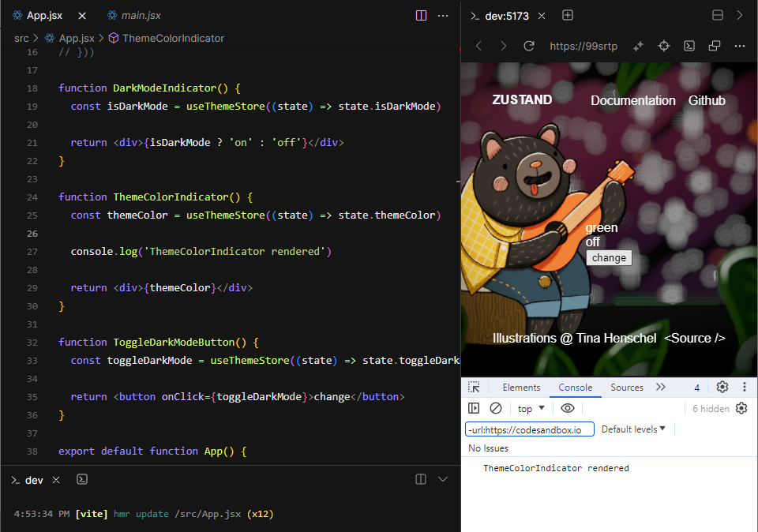Screen dimensions: 758x532
Task: Open the src breadcrumb folder
Action: [21, 38]
